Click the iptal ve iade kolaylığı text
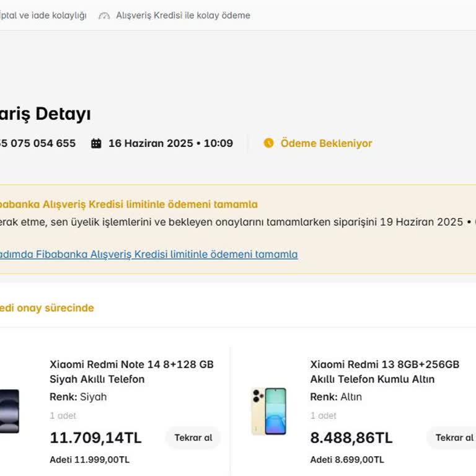The image size is (476, 476). coord(42,15)
